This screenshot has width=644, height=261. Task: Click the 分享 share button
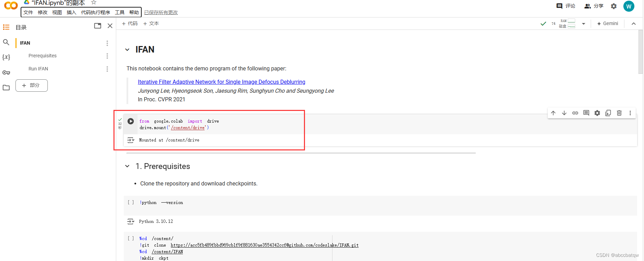click(594, 6)
